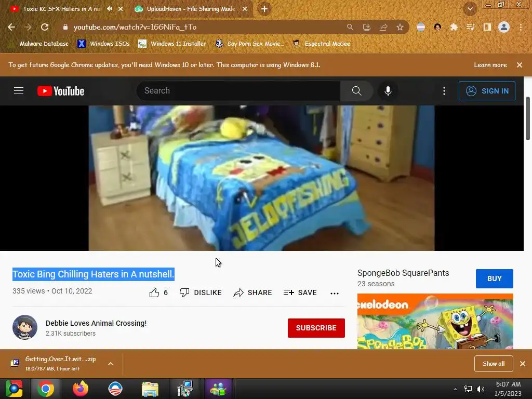Search with voice microphone icon
This screenshot has width=532, height=399.
pyautogui.click(x=388, y=91)
